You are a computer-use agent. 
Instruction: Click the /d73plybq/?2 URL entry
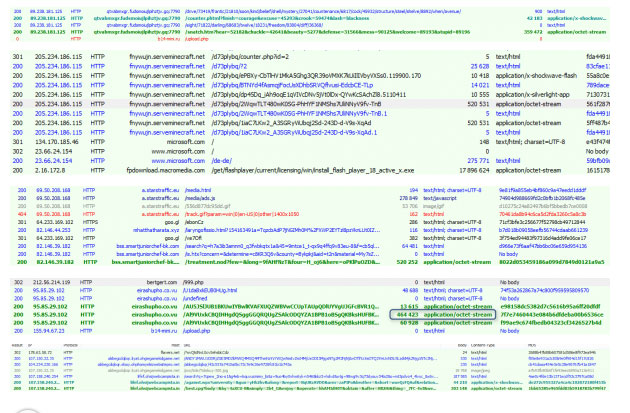[x=229, y=66]
